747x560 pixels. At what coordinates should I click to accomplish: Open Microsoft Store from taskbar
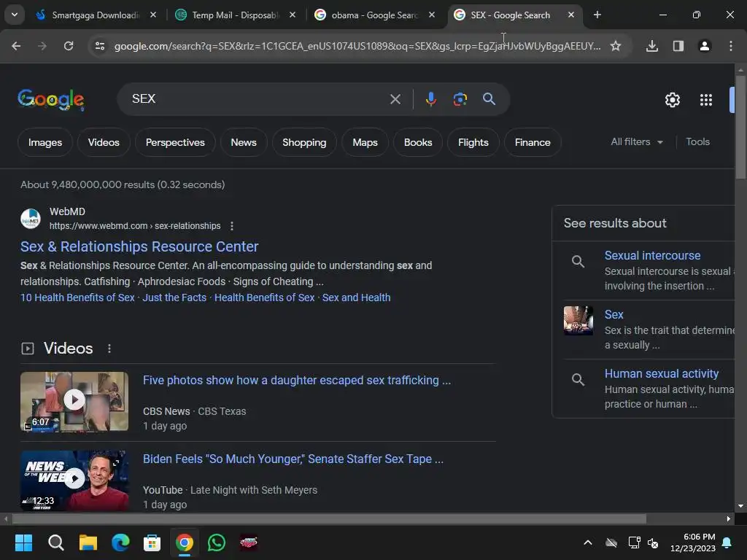tap(152, 542)
